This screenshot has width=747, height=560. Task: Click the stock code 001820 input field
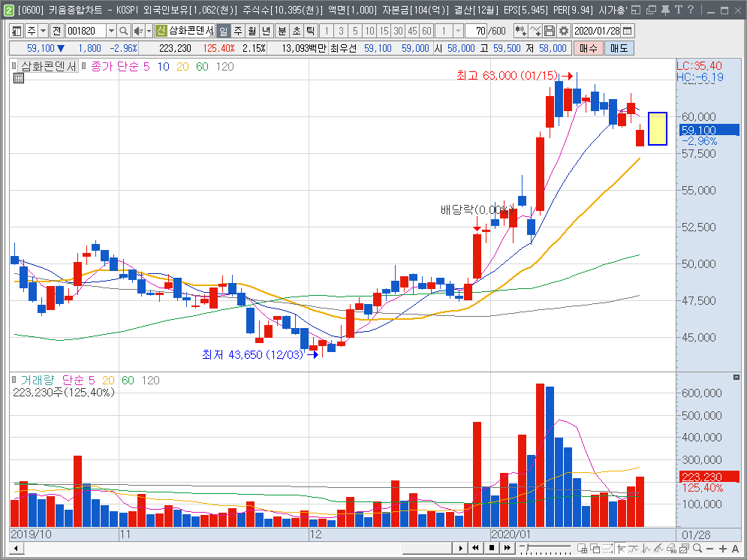coord(86,31)
